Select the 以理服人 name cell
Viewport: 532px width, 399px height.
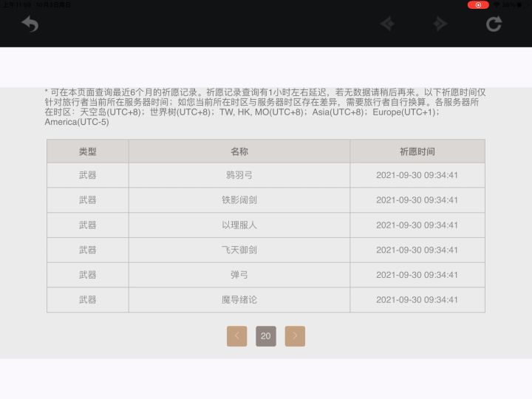[239, 225]
